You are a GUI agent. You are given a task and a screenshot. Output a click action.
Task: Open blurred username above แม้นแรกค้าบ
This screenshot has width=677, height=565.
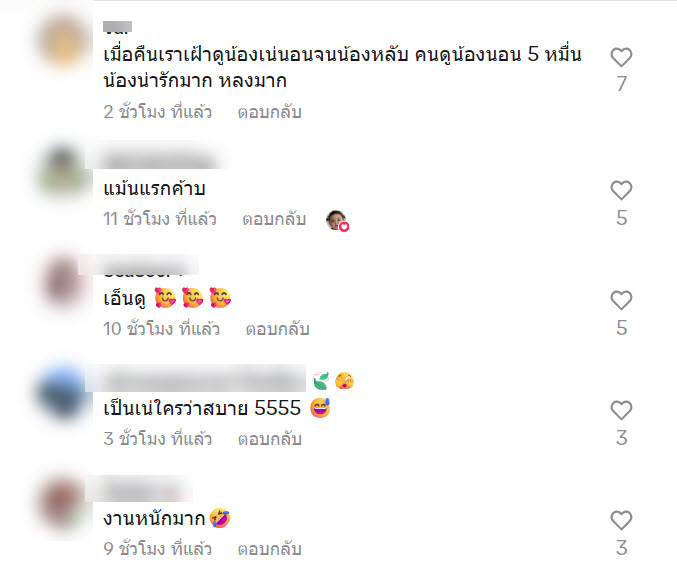pos(158,160)
